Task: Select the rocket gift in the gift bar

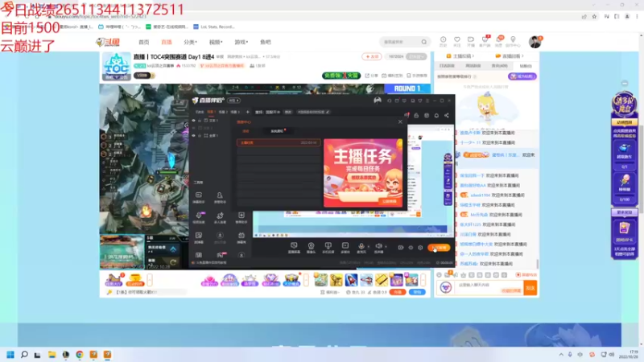Action: [x=351, y=280]
